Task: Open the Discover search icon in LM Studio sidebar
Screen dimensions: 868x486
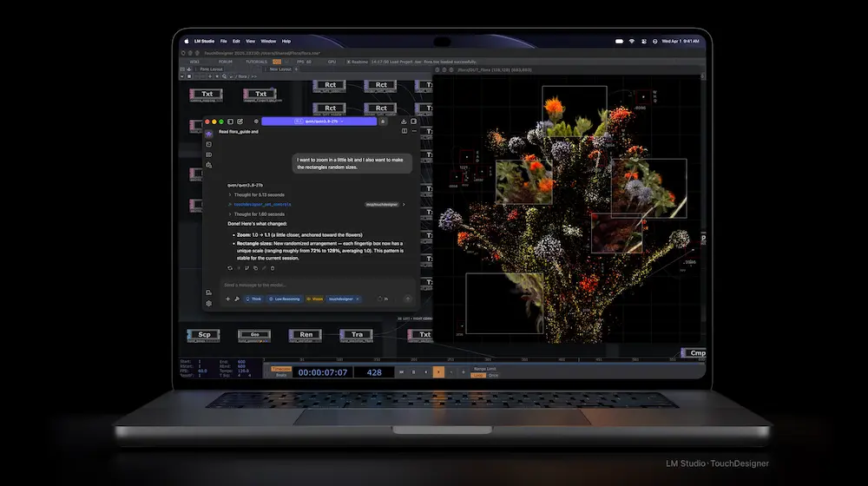Action: point(208,165)
